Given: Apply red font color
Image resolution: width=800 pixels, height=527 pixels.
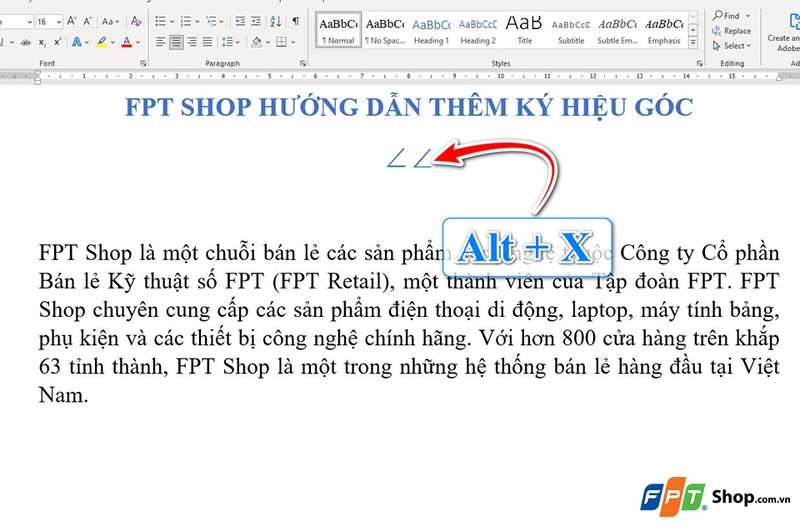Looking at the screenshot, I should point(127,42).
